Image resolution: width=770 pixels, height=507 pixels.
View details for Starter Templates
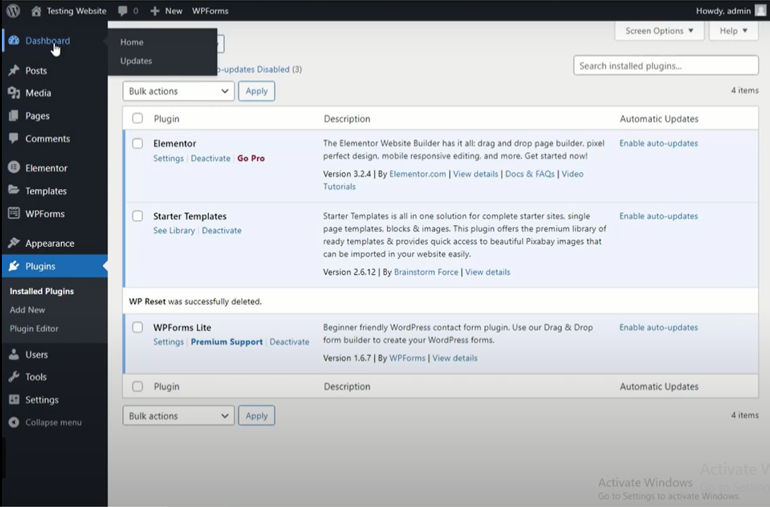[488, 272]
